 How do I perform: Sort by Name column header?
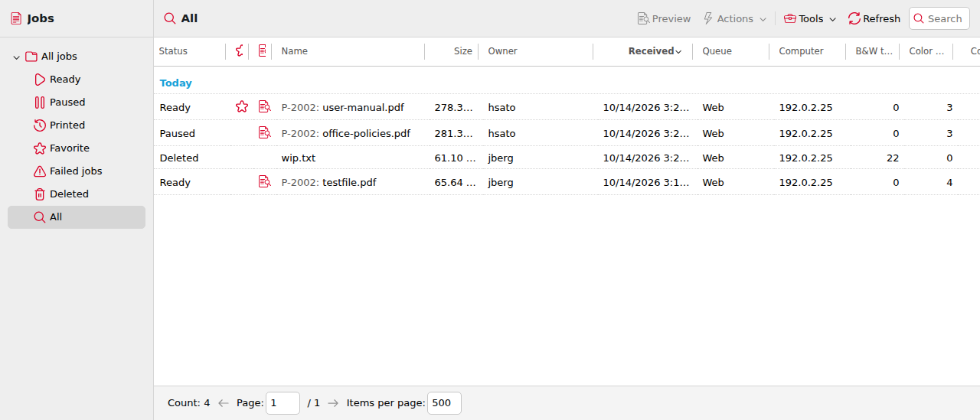click(x=295, y=51)
